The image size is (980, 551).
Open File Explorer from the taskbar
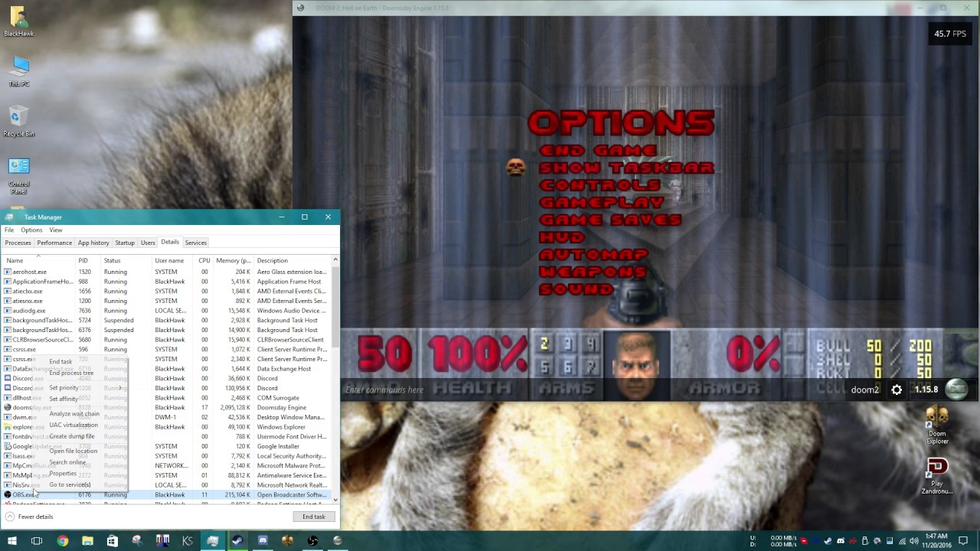(87, 541)
